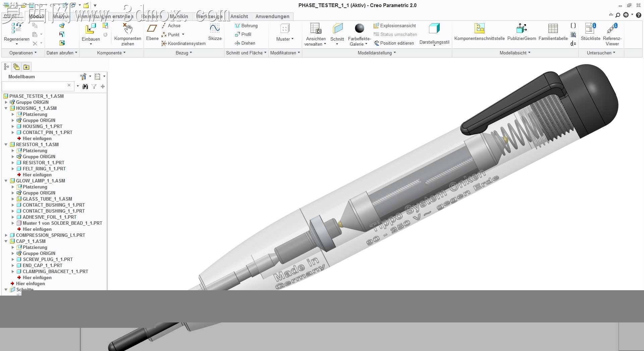Click the Creo help question mark icon

pos(639,15)
